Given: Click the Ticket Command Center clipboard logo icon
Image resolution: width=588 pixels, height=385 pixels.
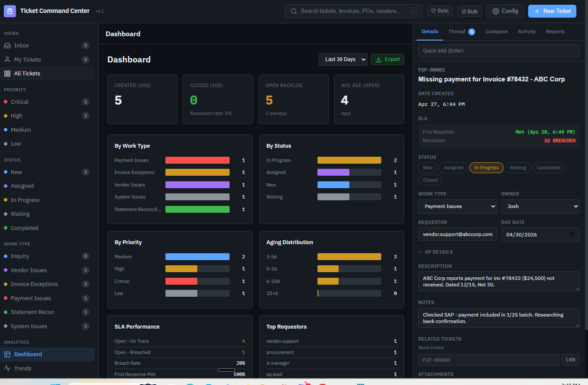Looking at the screenshot, I should coord(10,11).
